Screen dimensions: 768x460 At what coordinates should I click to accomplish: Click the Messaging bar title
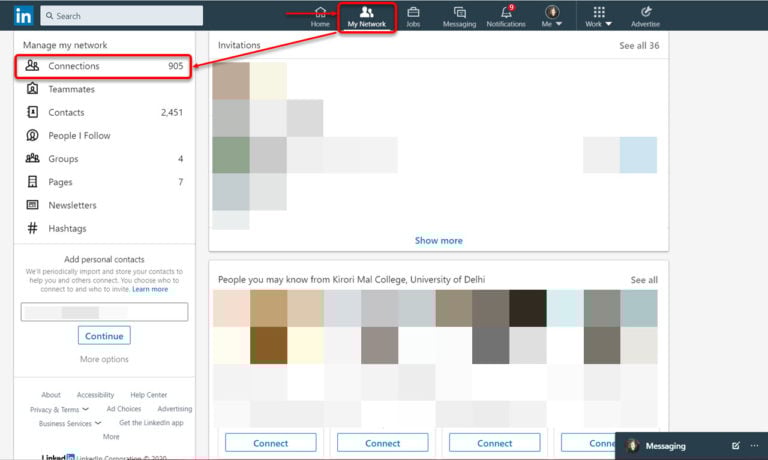point(666,446)
